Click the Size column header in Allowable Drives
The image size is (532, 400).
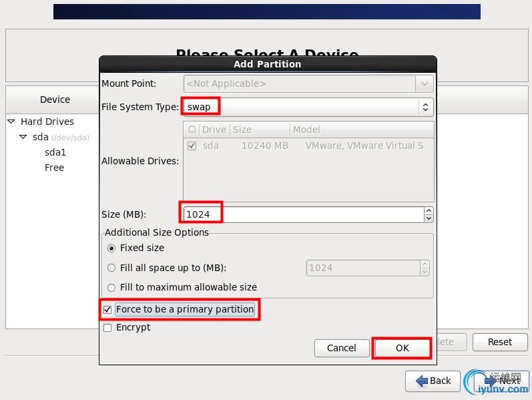pyautogui.click(x=260, y=130)
